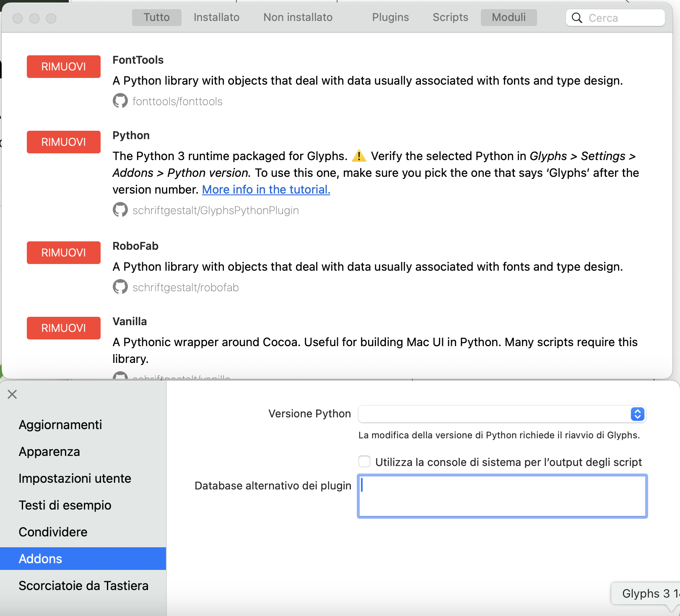The height and width of the screenshot is (616, 680).
Task: Click the GitHub icon for fonttools/fonttools
Action: (x=120, y=101)
